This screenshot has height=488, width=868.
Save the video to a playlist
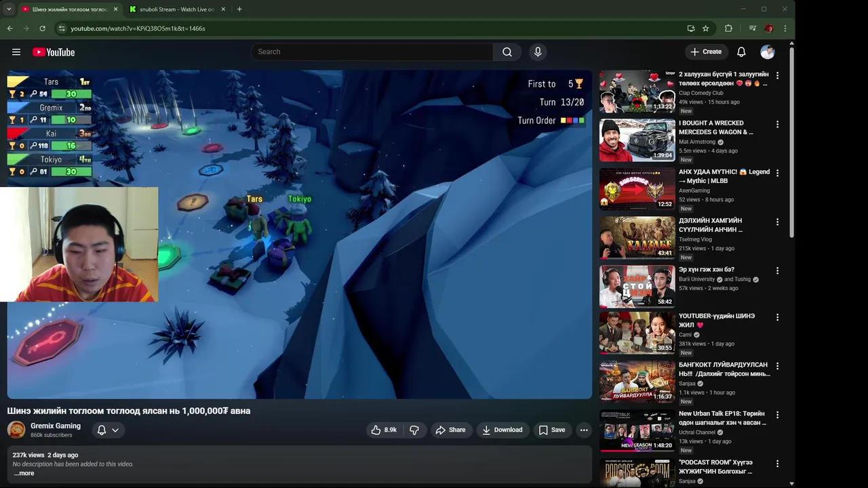[551, 430]
